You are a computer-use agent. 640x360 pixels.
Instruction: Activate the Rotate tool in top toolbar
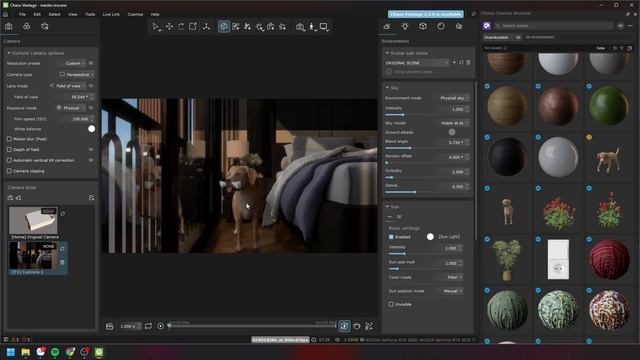(181, 27)
